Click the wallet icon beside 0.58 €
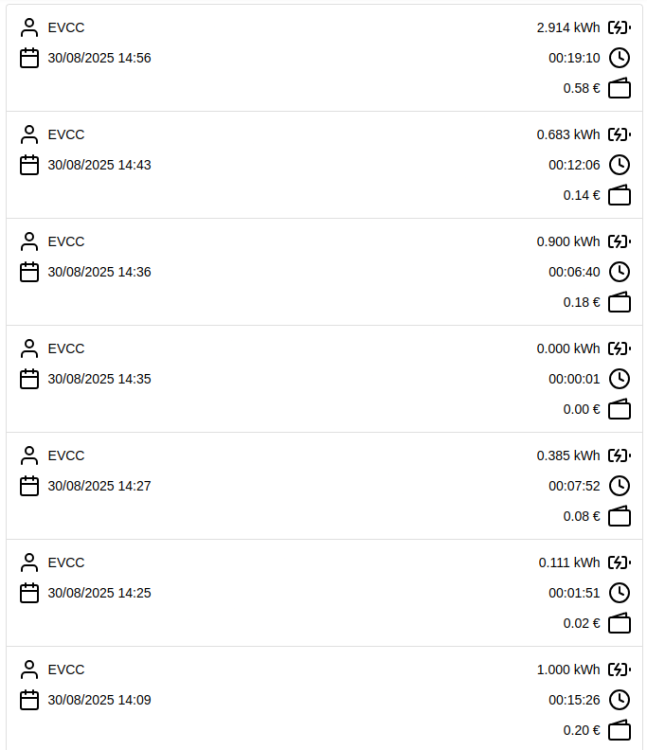647x750 pixels. tap(620, 88)
